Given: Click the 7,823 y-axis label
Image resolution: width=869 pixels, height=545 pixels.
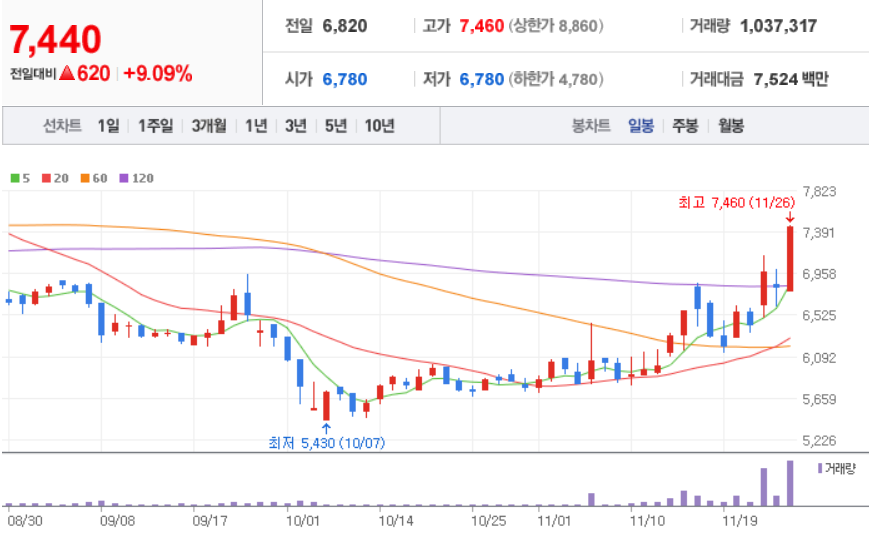Looking at the screenshot, I should point(819,192).
